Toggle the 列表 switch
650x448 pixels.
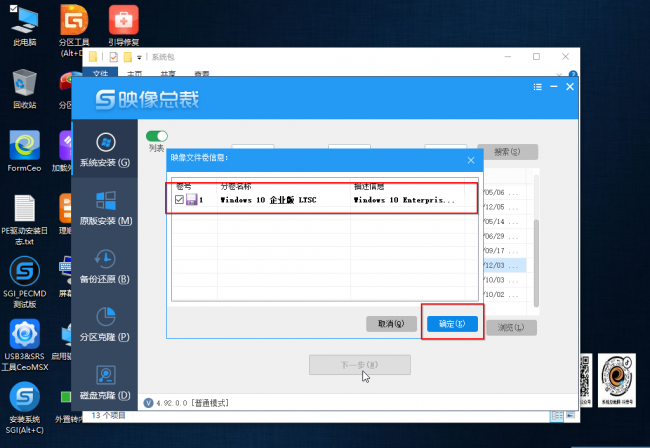157,136
